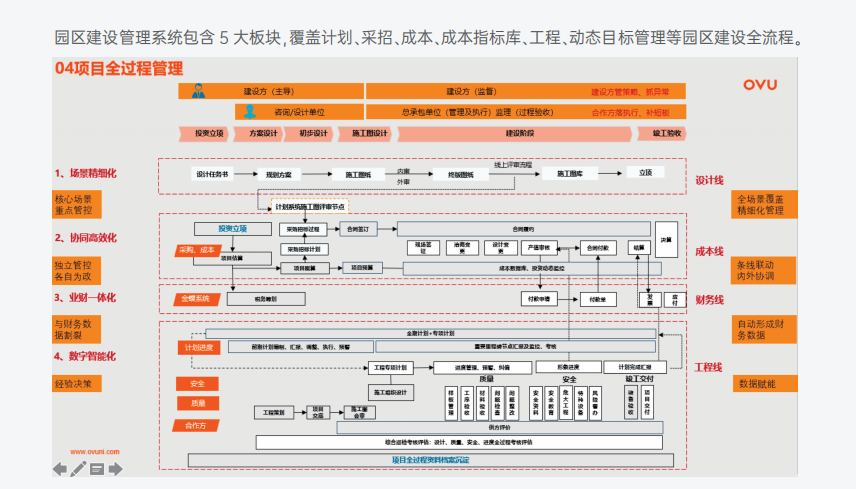The image size is (856, 489).
Task: Click the orange 采购、成本 label
Action: tap(197, 250)
